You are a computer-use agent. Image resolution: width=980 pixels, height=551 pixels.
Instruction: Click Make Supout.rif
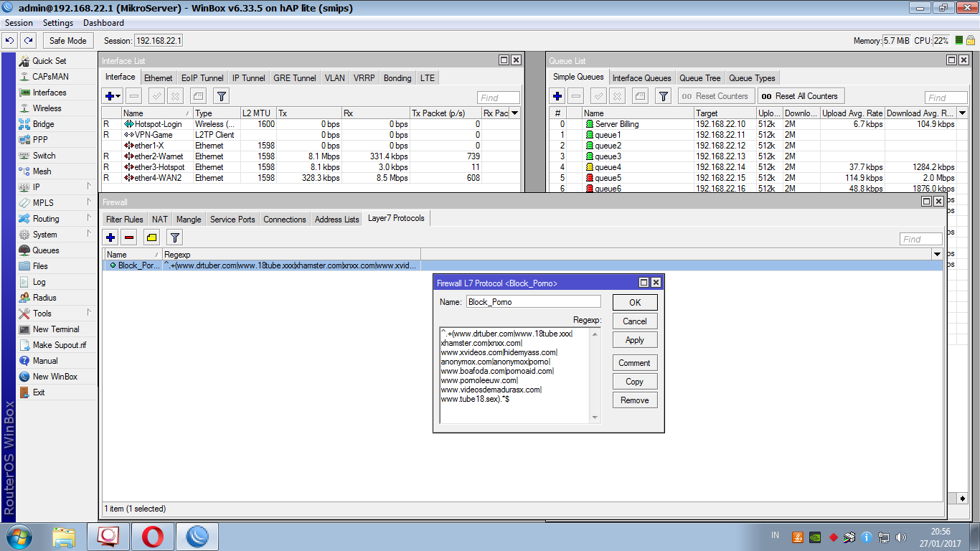59,345
